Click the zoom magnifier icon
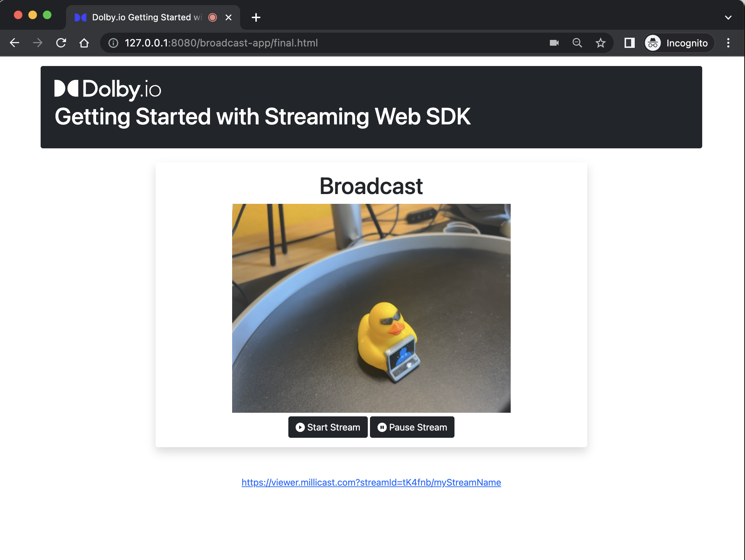The width and height of the screenshot is (745, 560). (x=577, y=43)
